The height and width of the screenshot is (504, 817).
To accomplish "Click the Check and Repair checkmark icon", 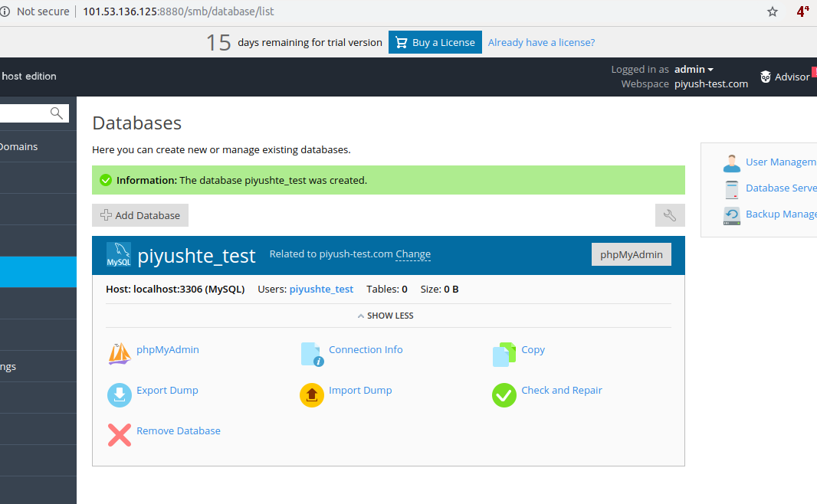I will [504, 394].
